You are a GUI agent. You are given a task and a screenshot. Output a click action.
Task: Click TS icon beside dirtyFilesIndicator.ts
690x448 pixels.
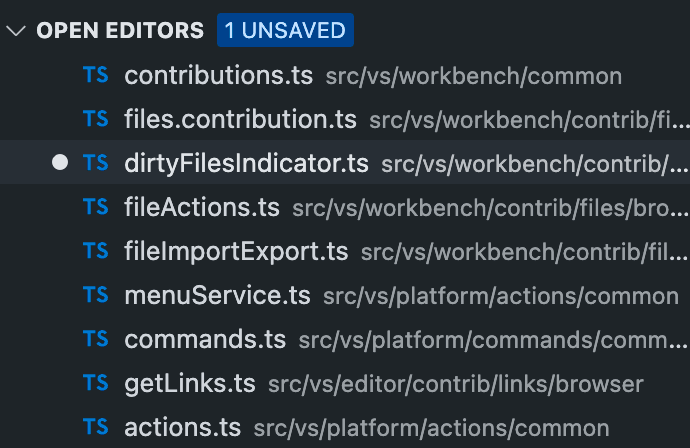point(96,163)
